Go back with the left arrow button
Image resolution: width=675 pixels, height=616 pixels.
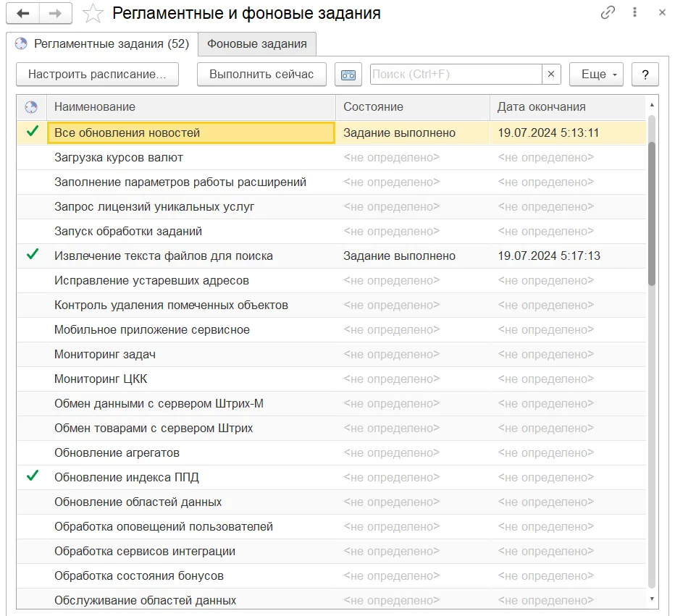click(23, 13)
